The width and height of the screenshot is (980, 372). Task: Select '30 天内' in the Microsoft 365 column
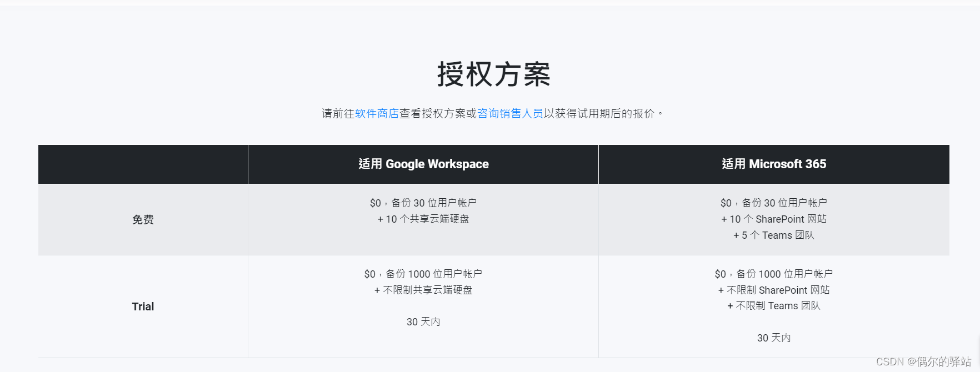click(x=774, y=338)
